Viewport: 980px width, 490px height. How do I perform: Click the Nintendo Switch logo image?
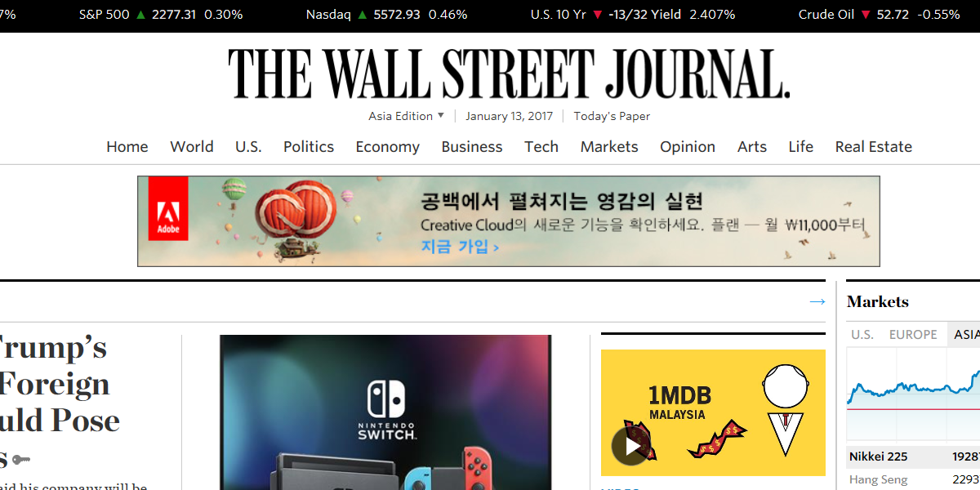(385, 410)
